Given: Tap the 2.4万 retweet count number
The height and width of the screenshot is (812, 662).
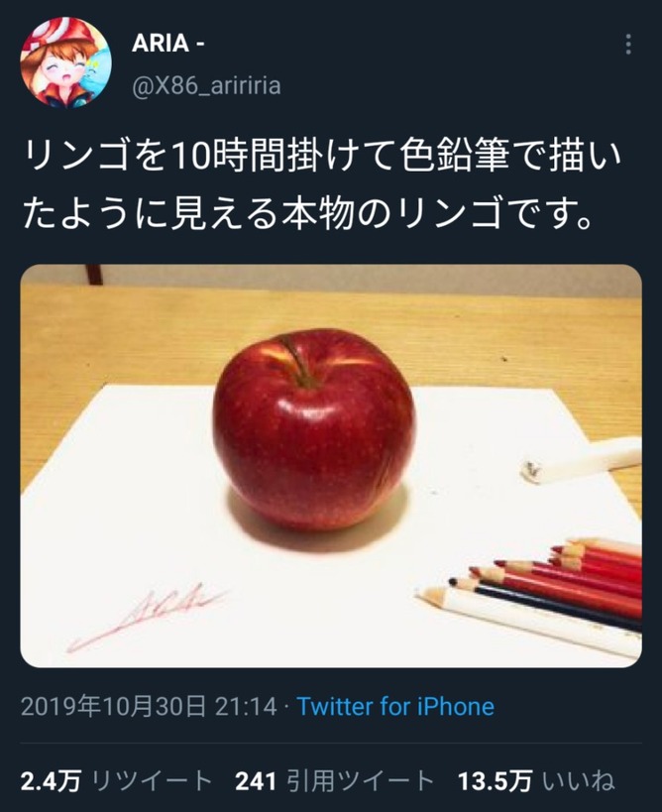Looking at the screenshot, I should (x=52, y=781).
